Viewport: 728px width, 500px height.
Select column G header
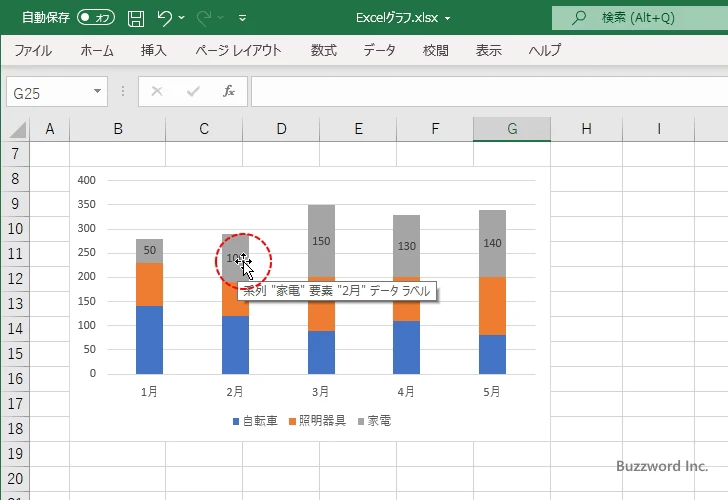(512, 129)
